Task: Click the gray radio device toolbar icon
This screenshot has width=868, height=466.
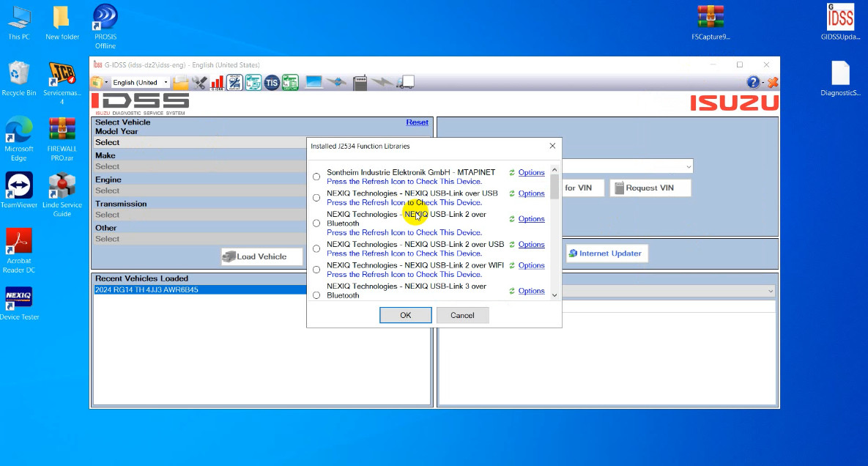Action: 360,83
